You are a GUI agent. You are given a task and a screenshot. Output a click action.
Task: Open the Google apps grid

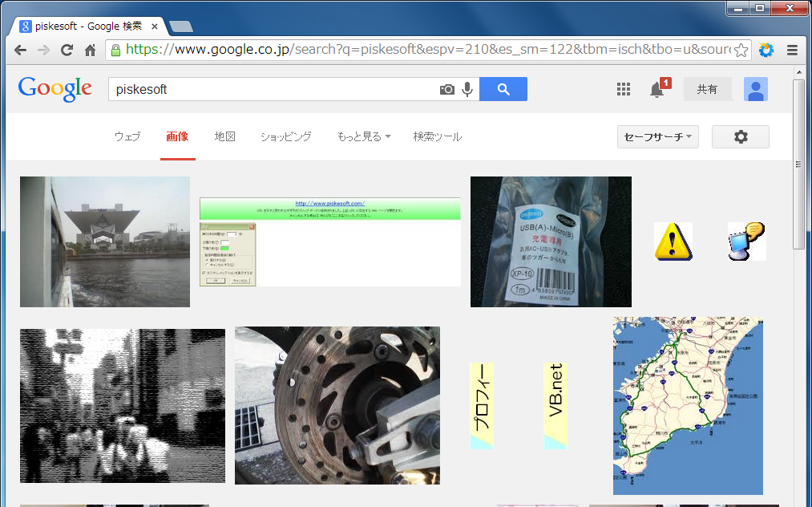(624, 89)
